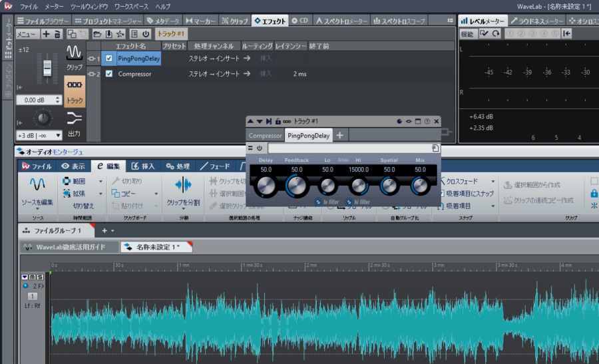Toggle the plugin bypass power icon

[260, 148]
